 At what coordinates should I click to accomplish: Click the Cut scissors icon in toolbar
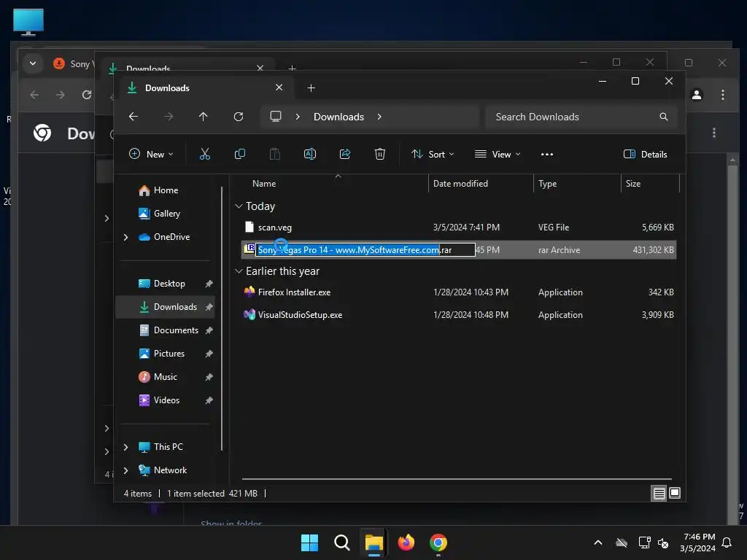(204, 154)
